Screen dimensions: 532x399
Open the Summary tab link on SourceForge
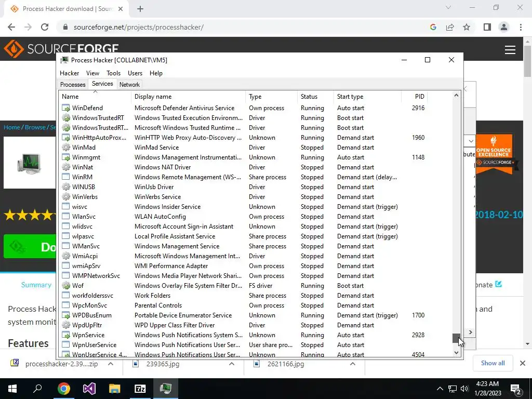tap(36, 285)
